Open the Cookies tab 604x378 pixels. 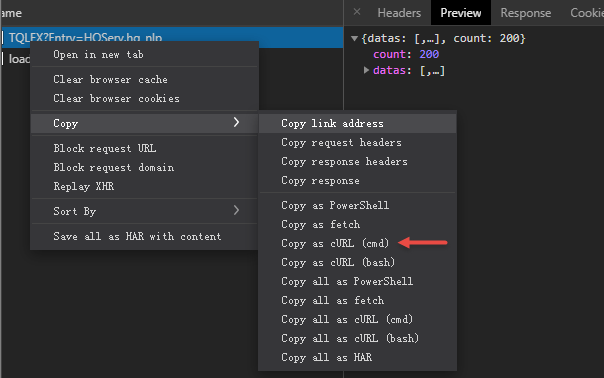tap(587, 13)
